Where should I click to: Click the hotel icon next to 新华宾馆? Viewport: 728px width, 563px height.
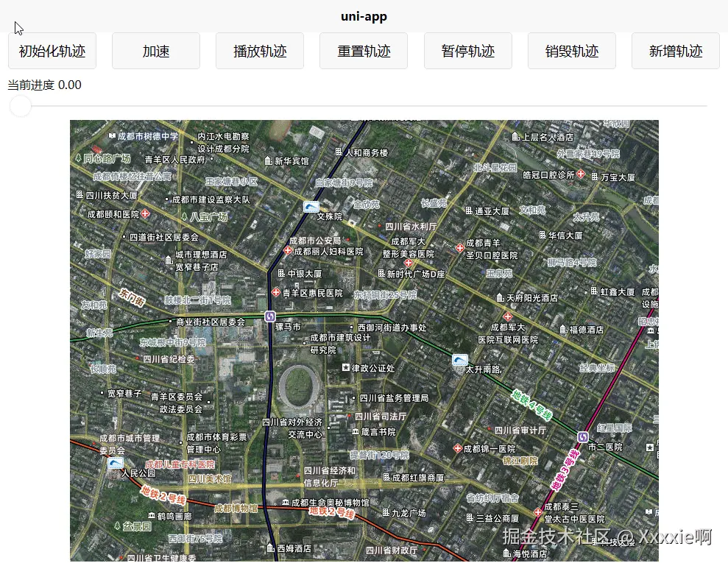[x=268, y=160]
